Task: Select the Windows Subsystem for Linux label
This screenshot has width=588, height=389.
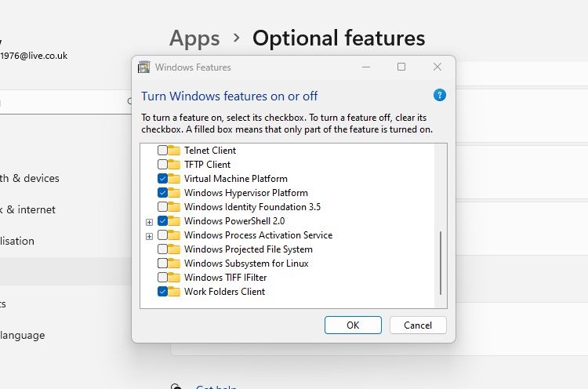Action: pos(246,264)
